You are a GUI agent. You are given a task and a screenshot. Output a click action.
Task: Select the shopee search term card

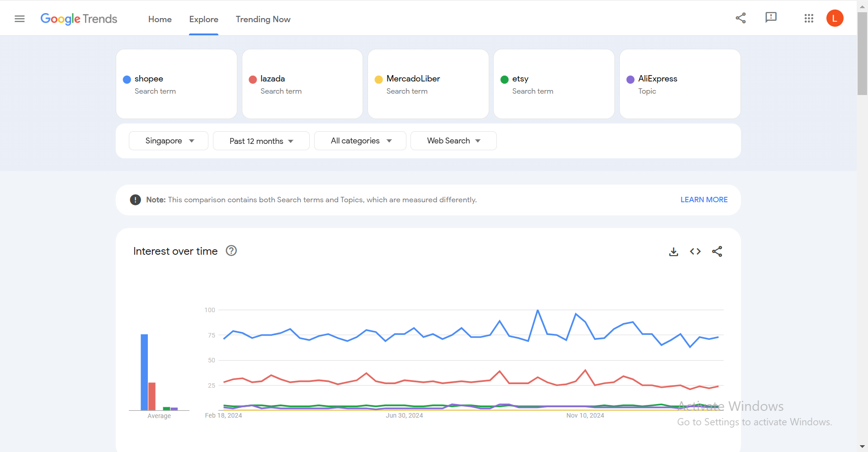[176, 84]
